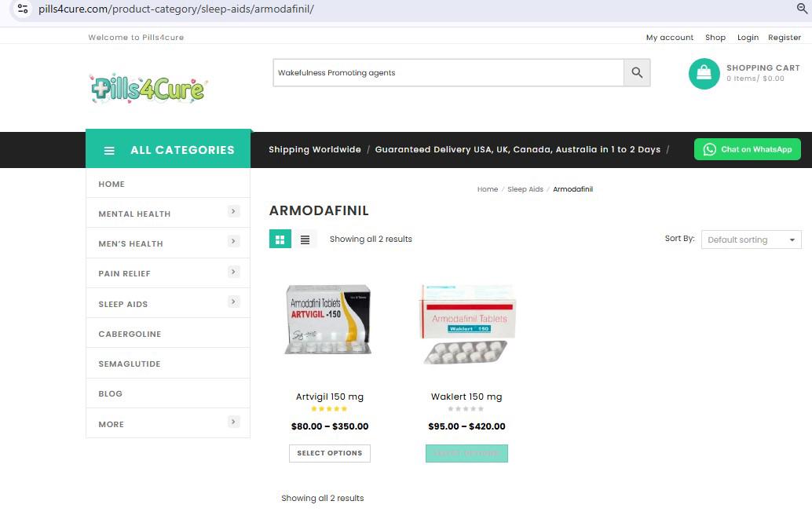This screenshot has height=512, width=812.
Task: Switch to list view layout
Action: pyautogui.click(x=305, y=240)
